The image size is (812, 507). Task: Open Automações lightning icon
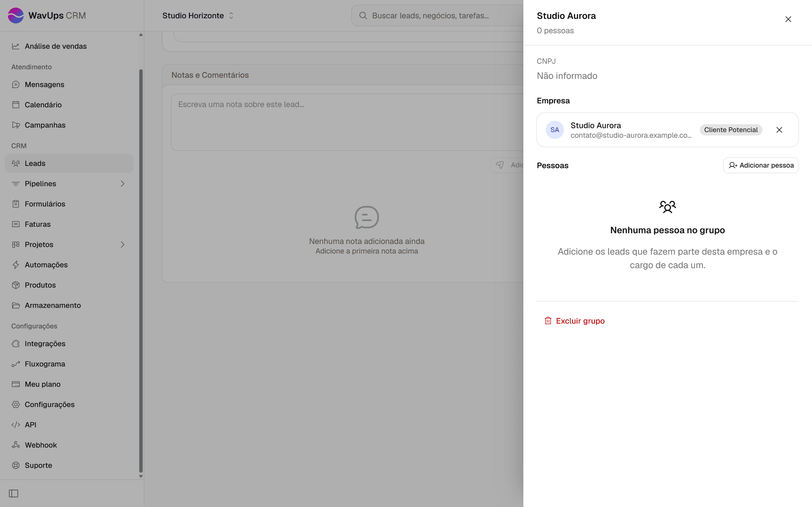pyautogui.click(x=16, y=265)
